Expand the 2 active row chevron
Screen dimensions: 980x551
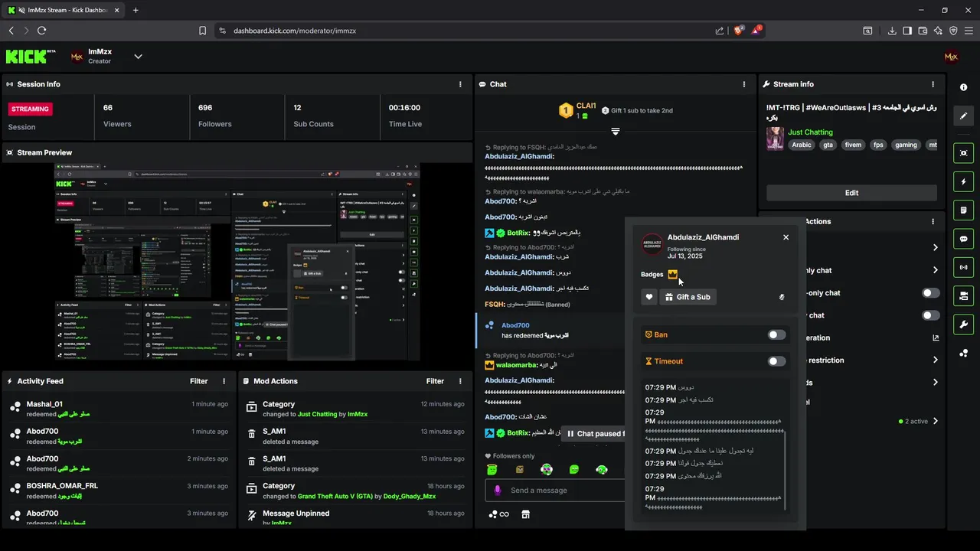pos(936,421)
